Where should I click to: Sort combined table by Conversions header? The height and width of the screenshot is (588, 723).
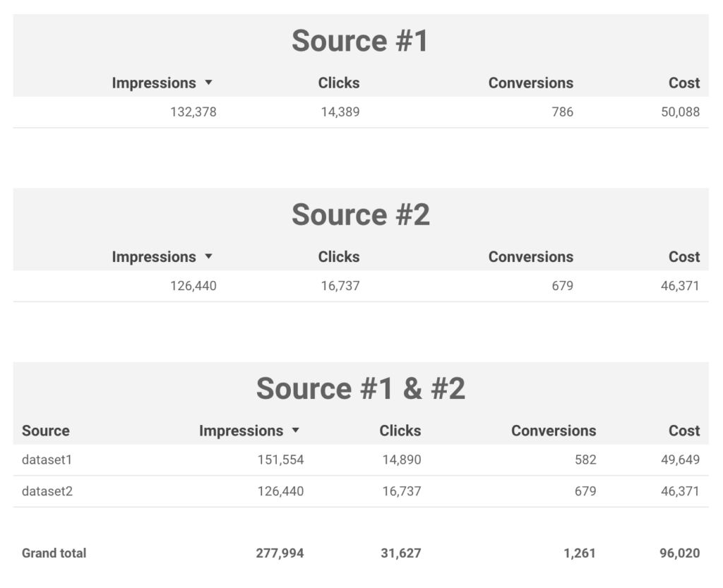click(x=553, y=431)
